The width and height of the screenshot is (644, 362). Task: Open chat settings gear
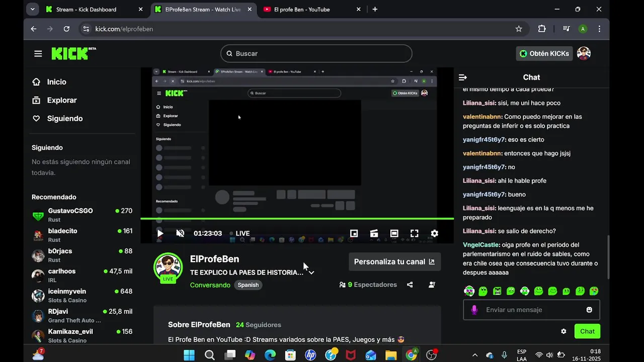tap(563, 331)
